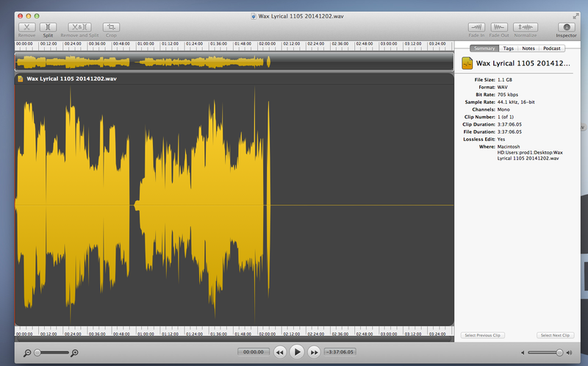588x366 pixels.
Task: Click the Select Previous Clip button
Action: click(x=482, y=335)
